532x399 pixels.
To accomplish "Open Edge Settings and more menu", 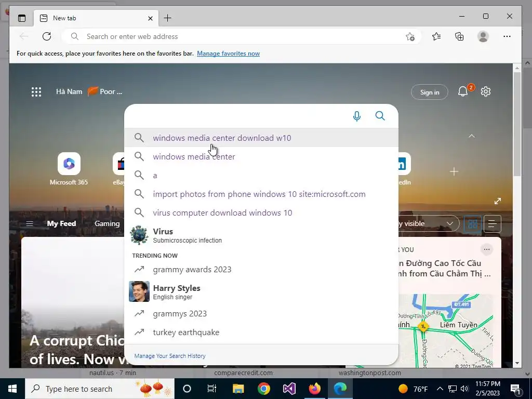I will [x=507, y=36].
